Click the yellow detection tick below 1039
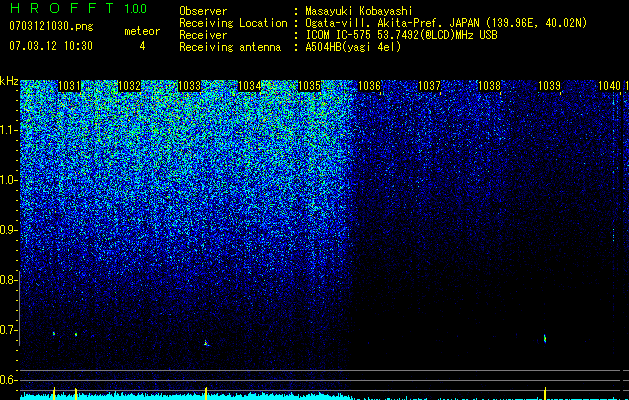629x400 pixels. [x=545, y=393]
